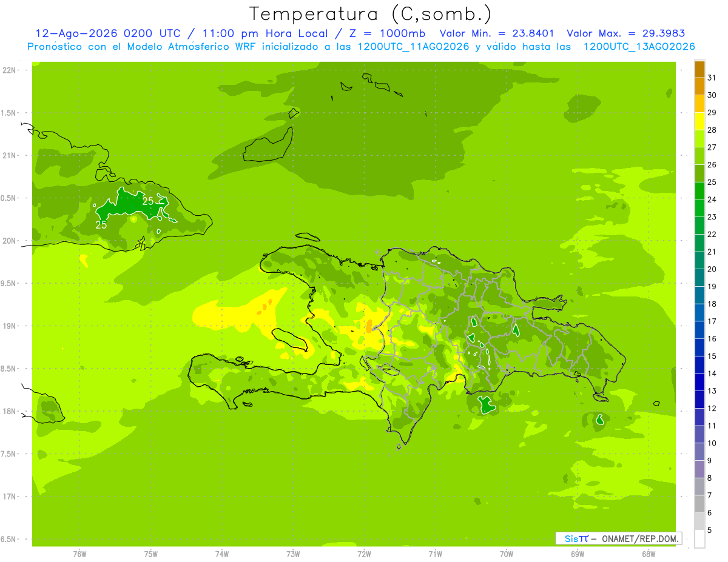Viewport: 728px width, 562px height.
Task: Click the color bar label "31"
Action: (x=713, y=78)
